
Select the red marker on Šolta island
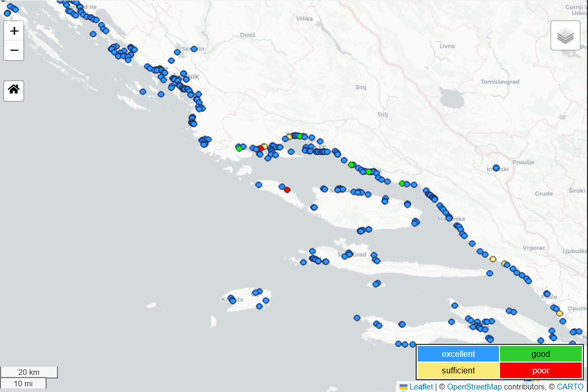click(x=287, y=190)
